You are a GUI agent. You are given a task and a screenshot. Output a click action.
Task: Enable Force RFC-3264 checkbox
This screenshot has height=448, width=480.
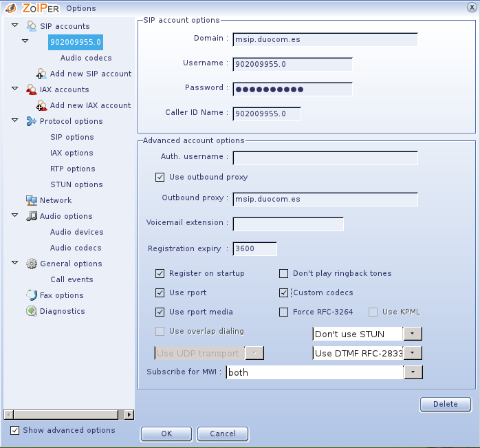tap(284, 312)
